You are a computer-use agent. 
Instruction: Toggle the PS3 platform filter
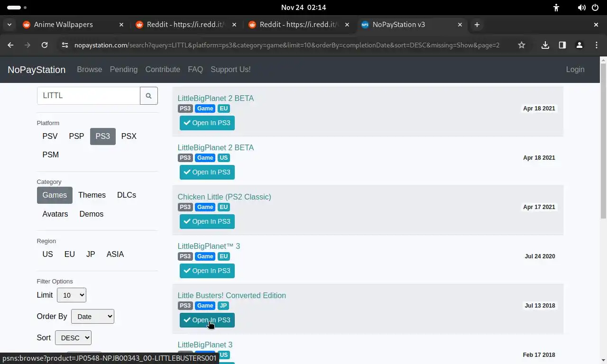(103, 136)
